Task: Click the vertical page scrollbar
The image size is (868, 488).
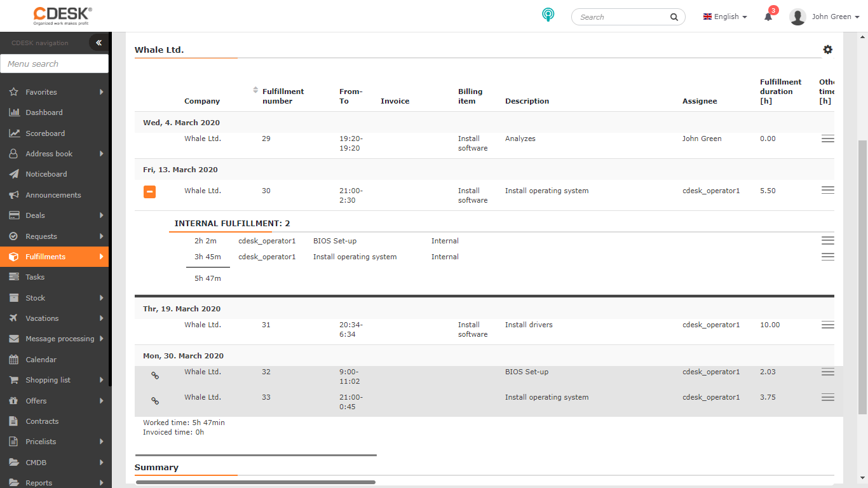Action: [x=862, y=276]
